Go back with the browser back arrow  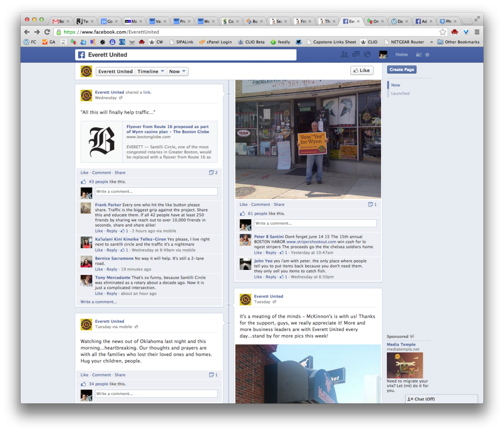(x=27, y=32)
